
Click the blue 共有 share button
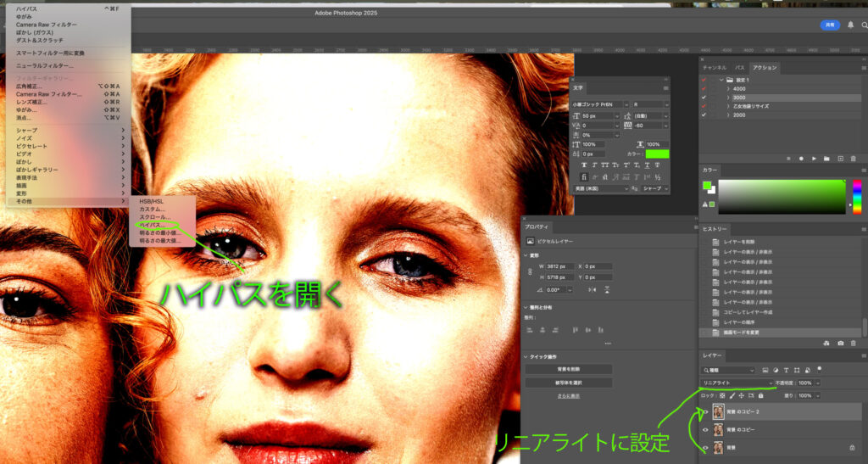click(830, 25)
